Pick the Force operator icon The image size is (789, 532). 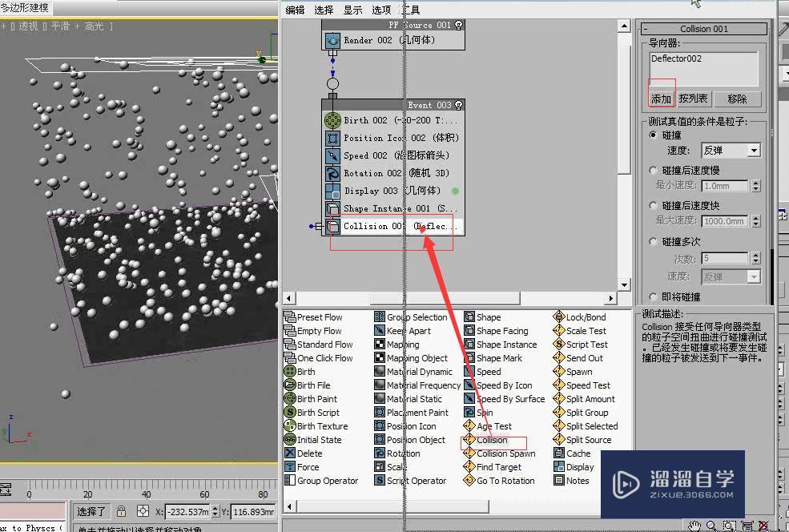290,466
